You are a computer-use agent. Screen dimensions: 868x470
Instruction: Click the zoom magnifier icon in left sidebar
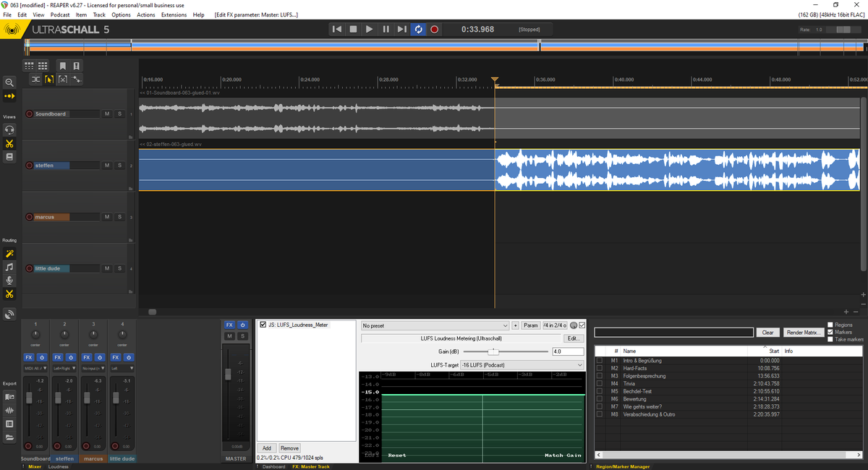[9, 82]
